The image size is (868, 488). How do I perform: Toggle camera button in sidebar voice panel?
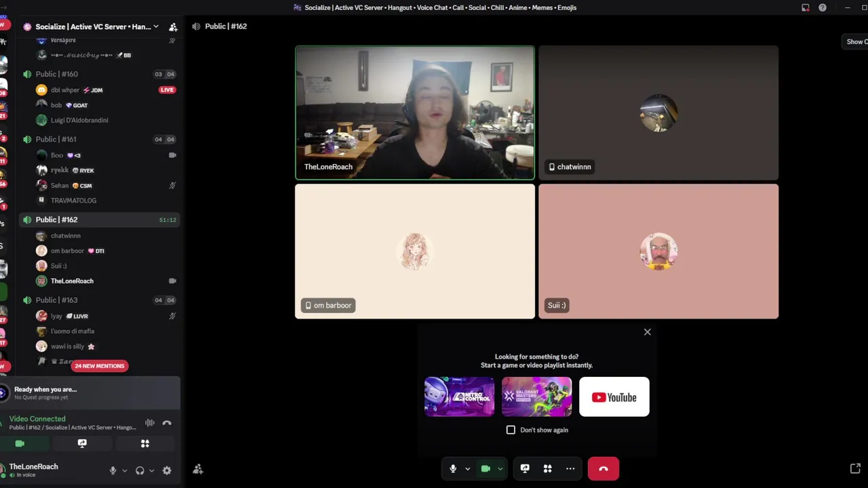tap(20, 443)
